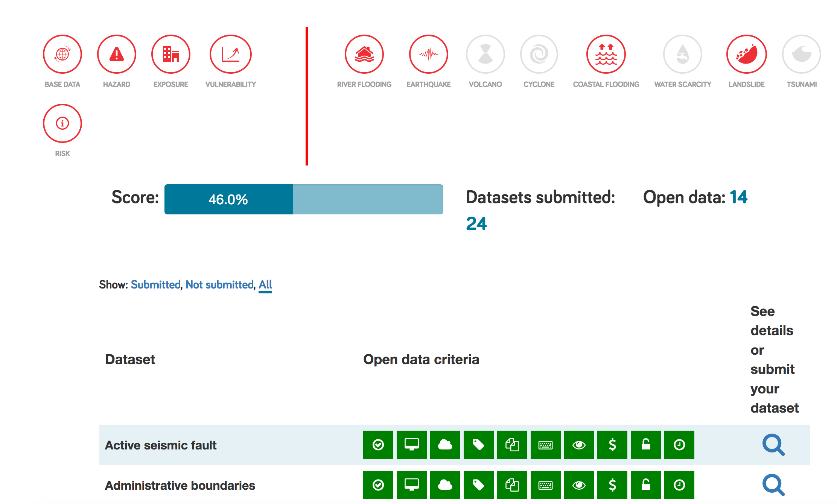Choose the Exposure buildings icon
This screenshot has width=837, height=504.
point(171,55)
